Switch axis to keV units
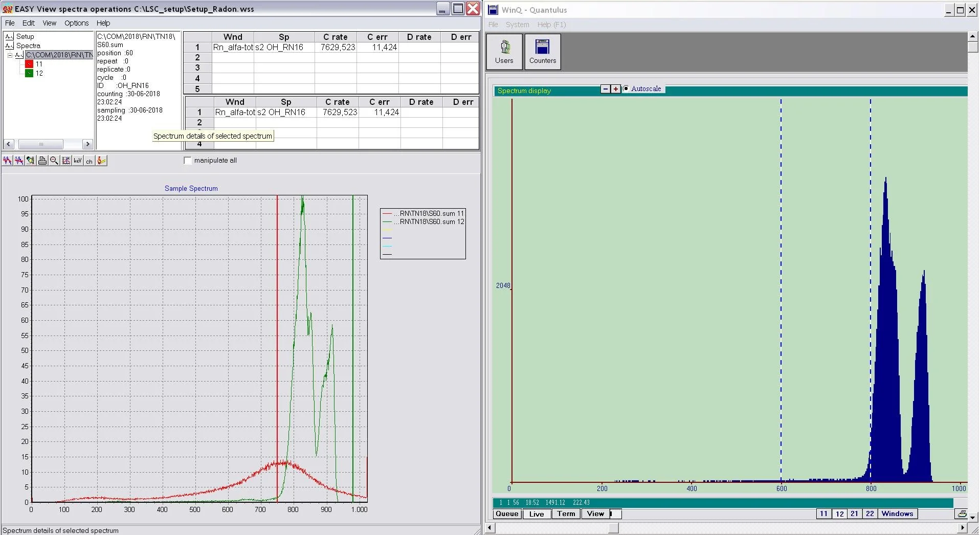Screen dimensions: 980x535 click(78, 161)
